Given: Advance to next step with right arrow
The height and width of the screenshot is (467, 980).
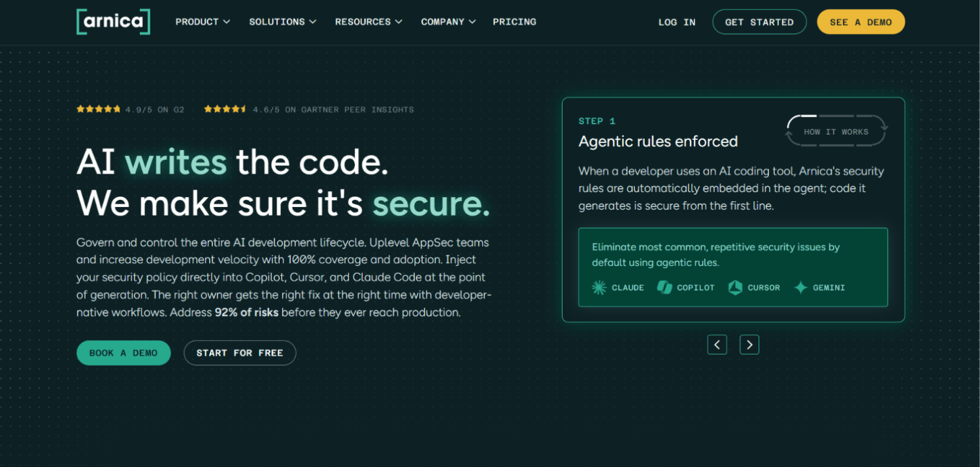Looking at the screenshot, I should point(749,344).
